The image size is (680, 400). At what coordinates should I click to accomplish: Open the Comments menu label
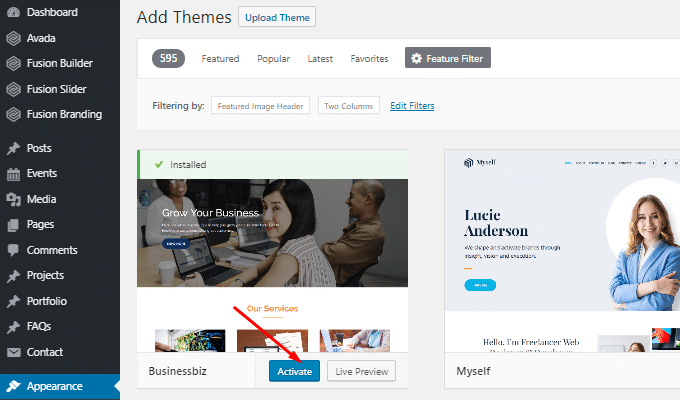tap(52, 250)
